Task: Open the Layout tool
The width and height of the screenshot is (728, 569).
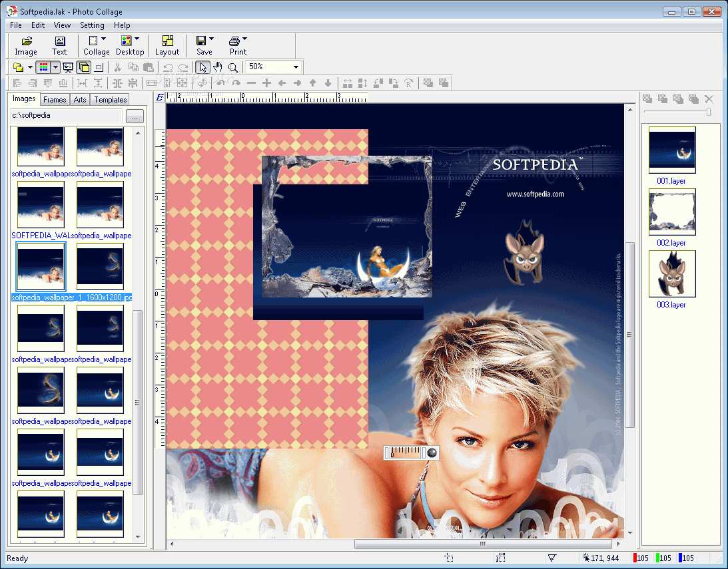Action: point(167,46)
